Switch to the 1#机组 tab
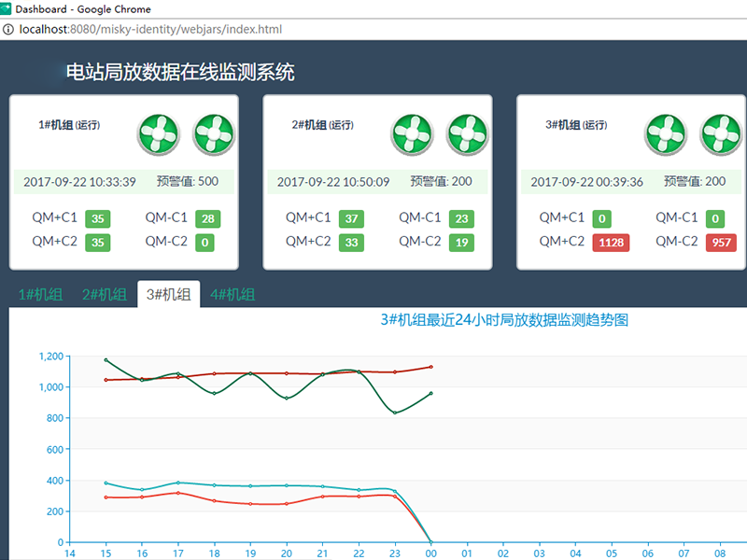Viewport: 747px width, 560px height. click(x=40, y=295)
